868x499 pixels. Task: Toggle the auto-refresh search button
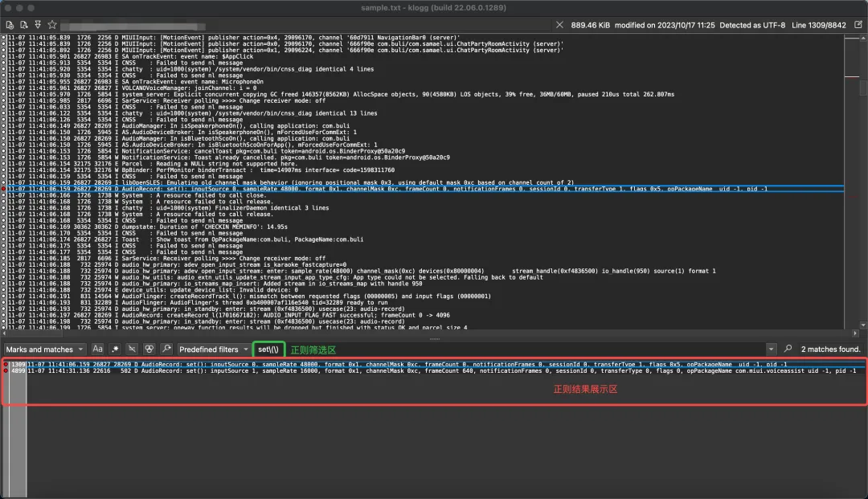coord(166,349)
